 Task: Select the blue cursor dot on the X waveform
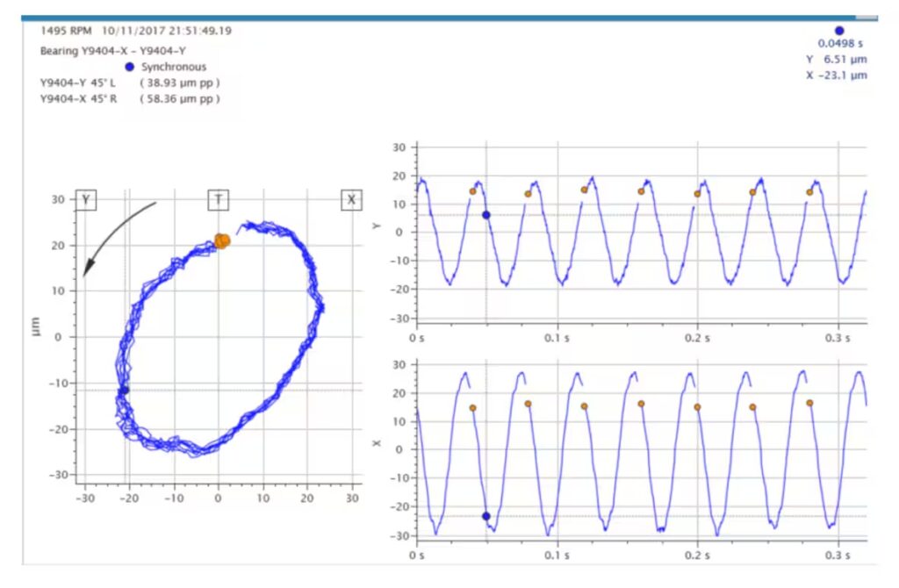[485, 516]
